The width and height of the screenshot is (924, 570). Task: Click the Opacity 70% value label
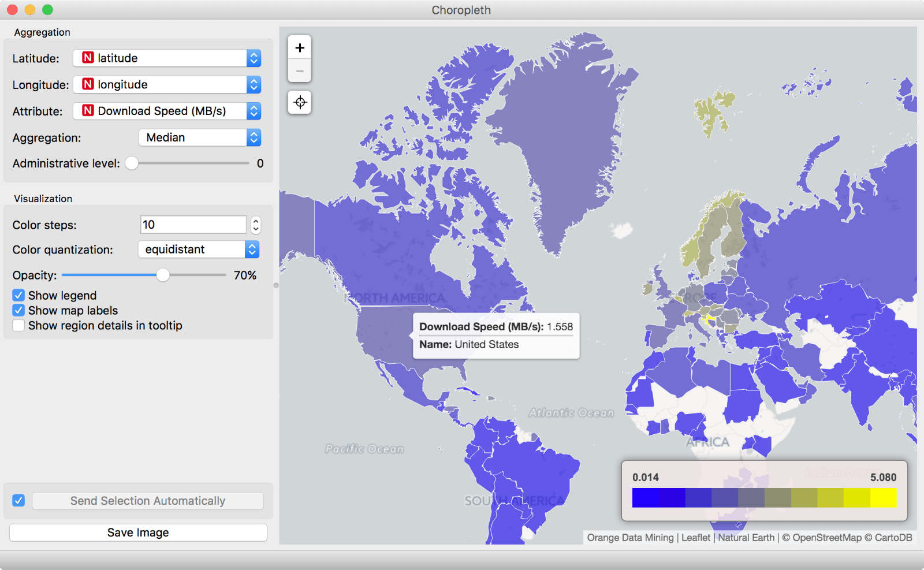coord(245,275)
